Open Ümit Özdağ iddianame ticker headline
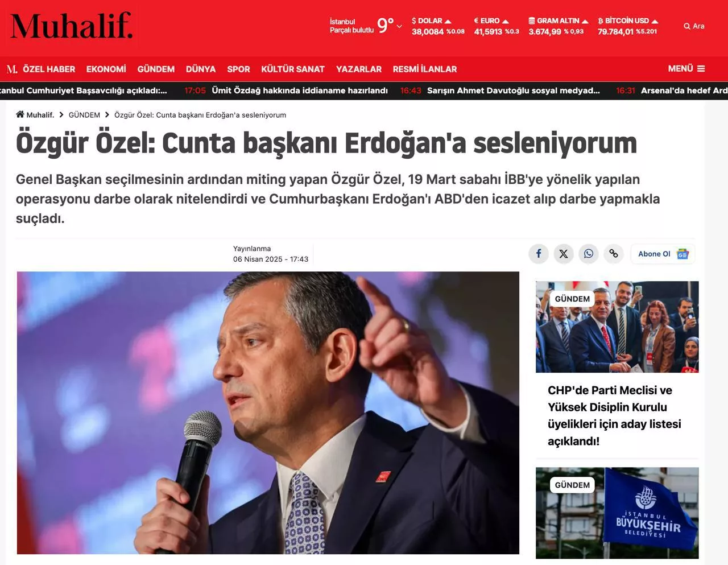This screenshot has width=728, height=565. coord(300,90)
